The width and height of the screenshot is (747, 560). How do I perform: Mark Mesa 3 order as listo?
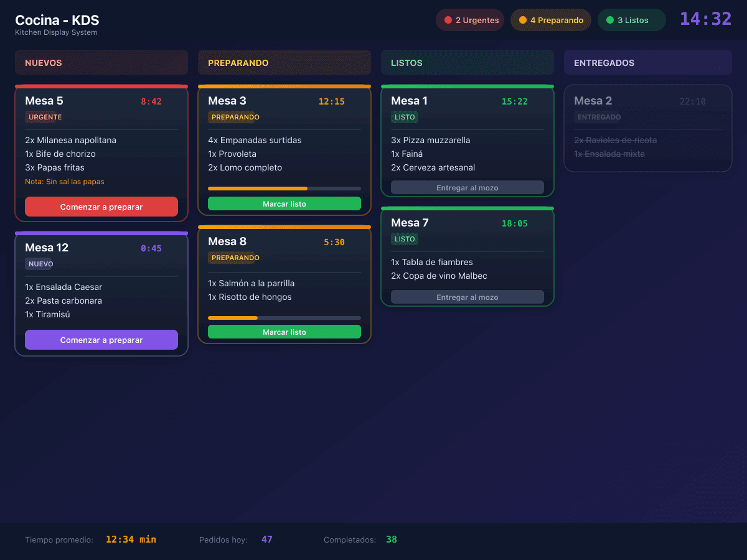[284, 203]
